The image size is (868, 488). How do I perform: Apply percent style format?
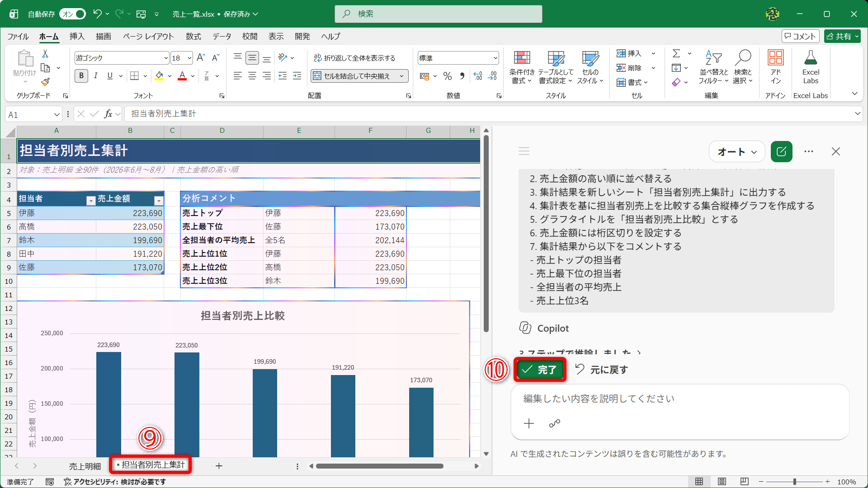448,76
